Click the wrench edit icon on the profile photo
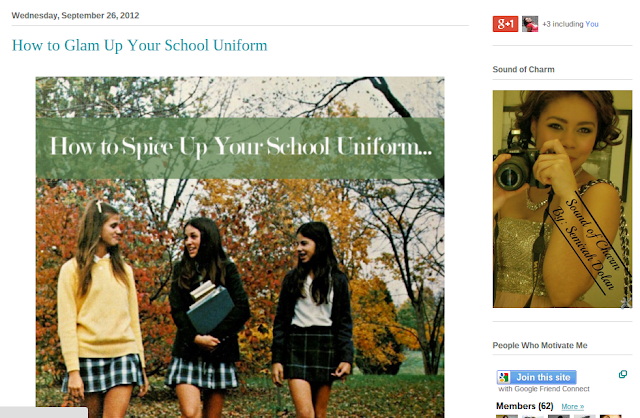The image size is (640, 418). [627, 302]
